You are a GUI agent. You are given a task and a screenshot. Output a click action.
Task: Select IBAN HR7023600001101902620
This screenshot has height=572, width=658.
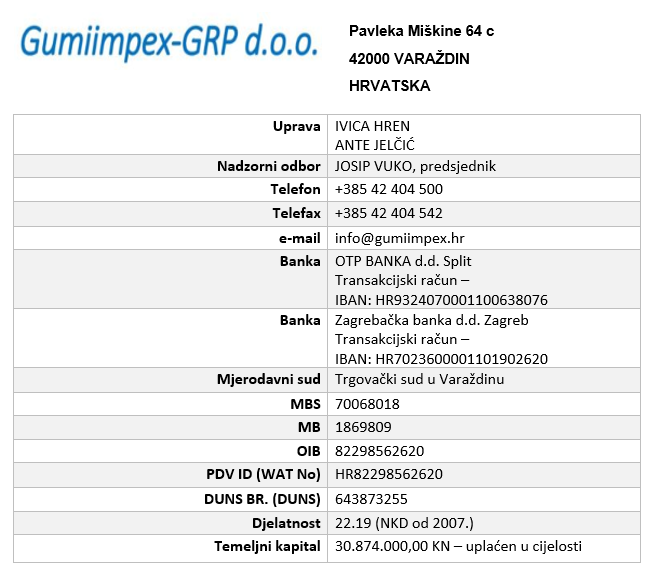(462, 359)
